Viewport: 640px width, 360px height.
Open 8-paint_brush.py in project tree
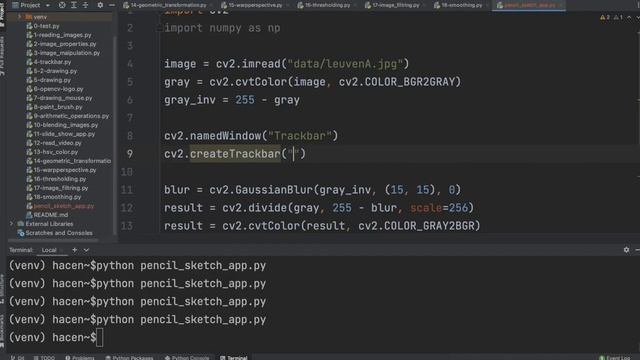tap(54, 107)
